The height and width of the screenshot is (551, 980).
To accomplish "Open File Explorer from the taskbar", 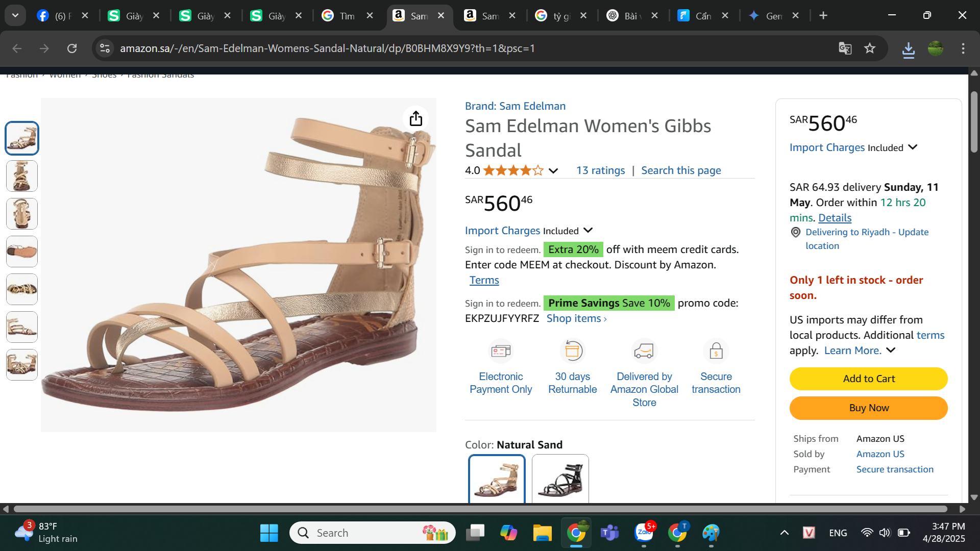I will [542, 533].
